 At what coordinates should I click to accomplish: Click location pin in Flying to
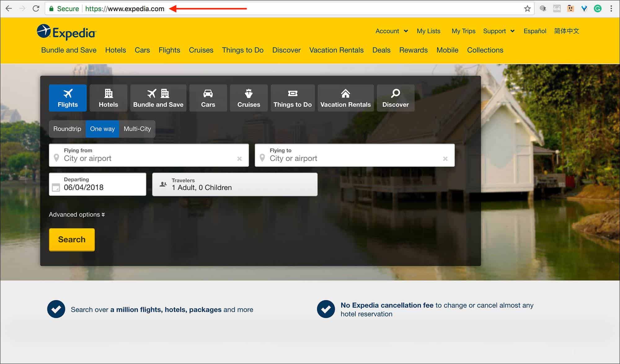(x=262, y=158)
